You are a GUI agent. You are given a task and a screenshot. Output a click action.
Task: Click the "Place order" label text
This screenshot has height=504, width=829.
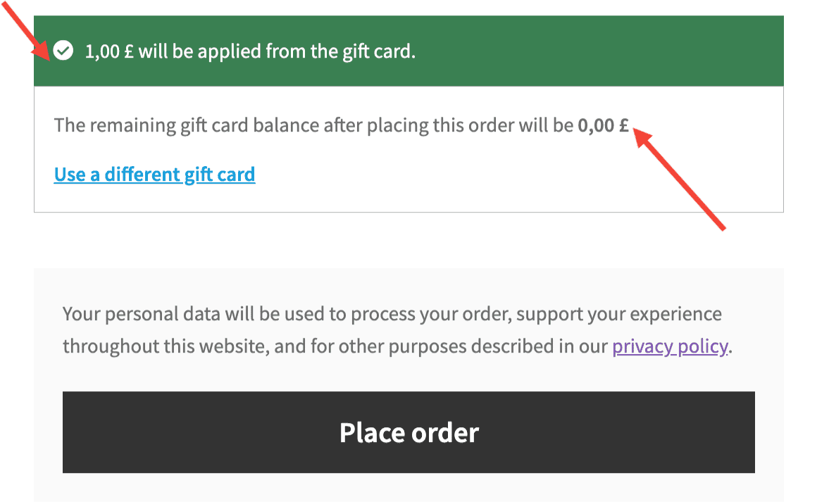point(409,432)
